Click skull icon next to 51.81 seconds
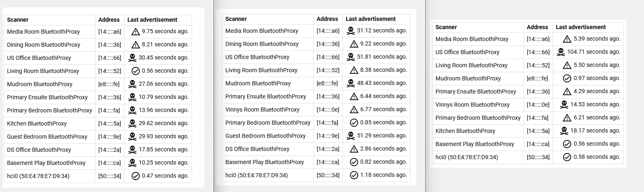 pyautogui.click(x=351, y=57)
